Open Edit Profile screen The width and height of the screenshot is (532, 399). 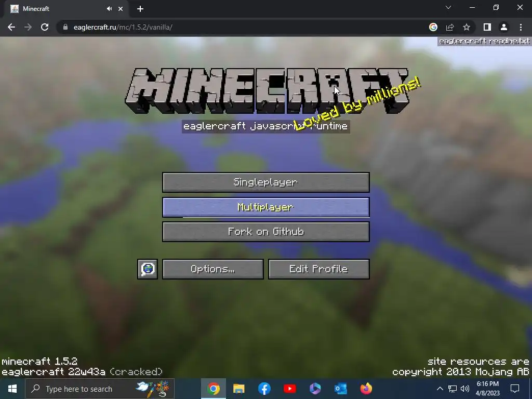(x=319, y=269)
